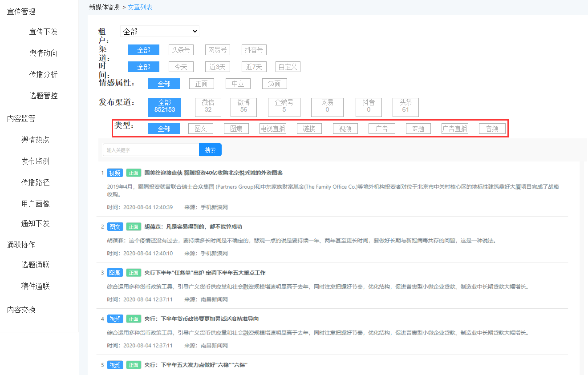Click 新媒体监测 breadcrumb link

[x=105, y=7]
